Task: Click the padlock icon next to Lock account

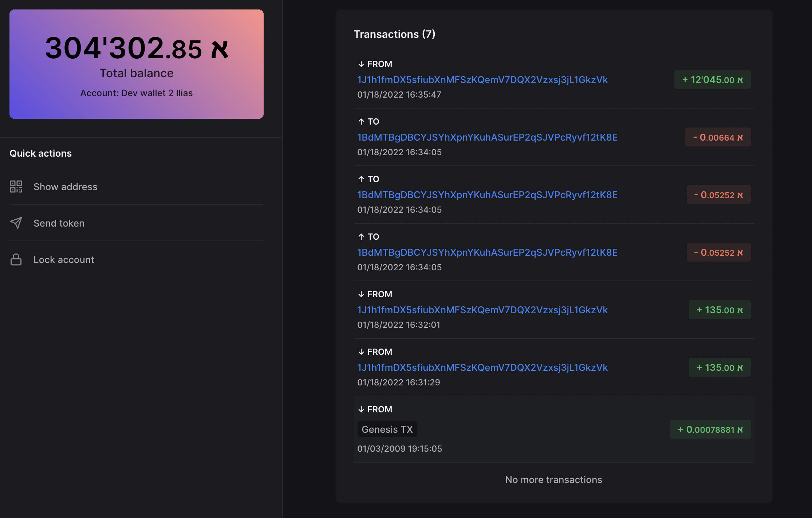Action: click(x=16, y=259)
